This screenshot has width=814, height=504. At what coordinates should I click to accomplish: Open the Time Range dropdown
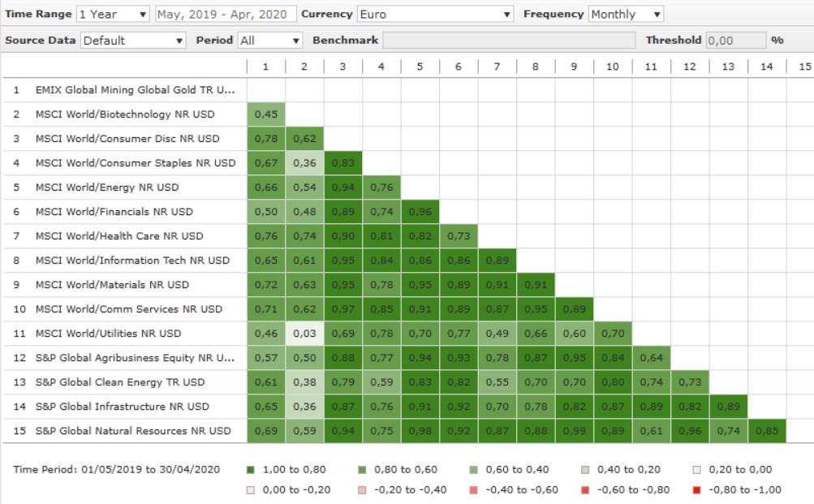pos(113,15)
